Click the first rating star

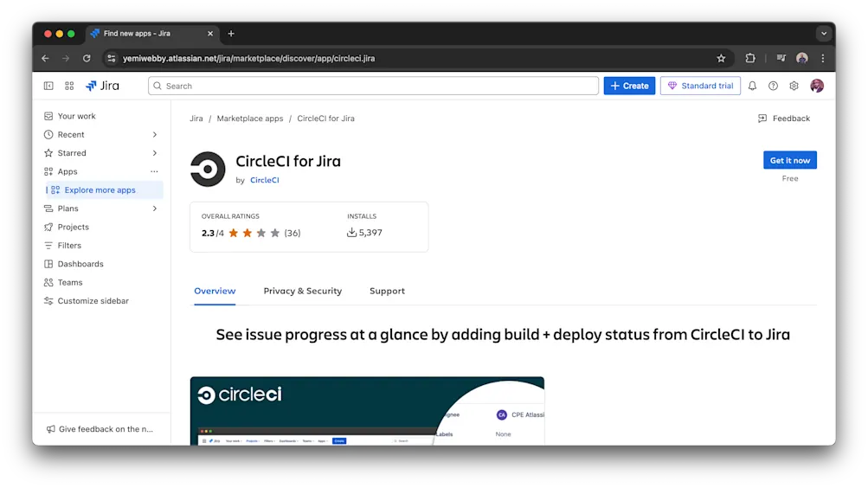pos(234,233)
